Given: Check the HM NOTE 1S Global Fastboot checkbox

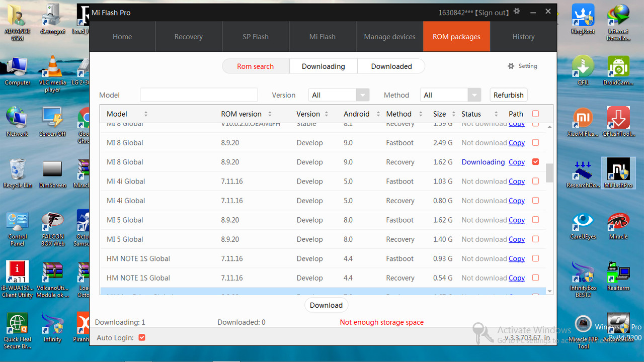Looking at the screenshot, I should [535, 258].
